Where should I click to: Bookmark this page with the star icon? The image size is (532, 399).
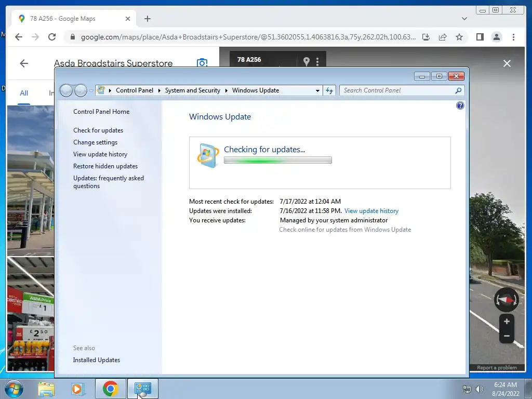pyautogui.click(x=459, y=37)
